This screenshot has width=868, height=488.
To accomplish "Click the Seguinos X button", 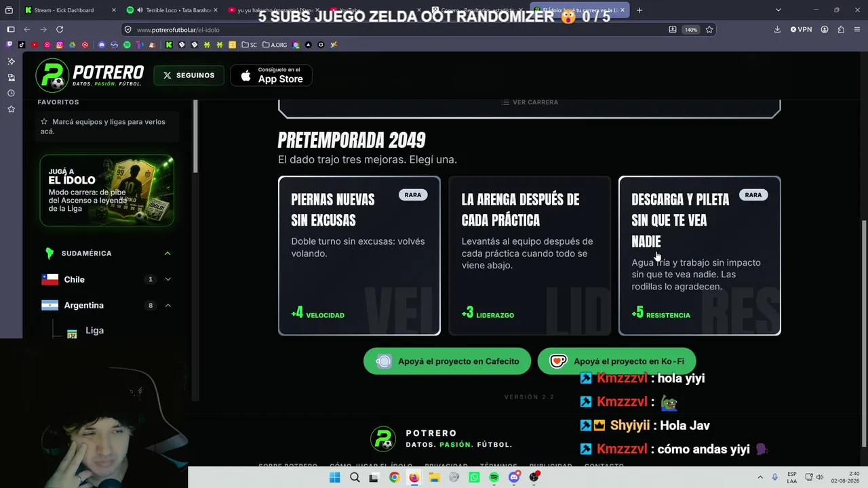I will pyautogui.click(x=189, y=75).
